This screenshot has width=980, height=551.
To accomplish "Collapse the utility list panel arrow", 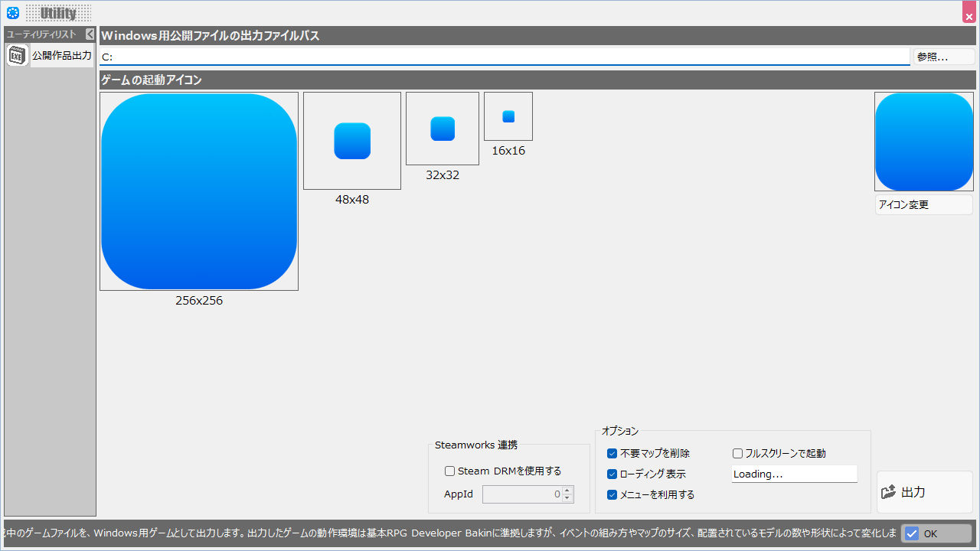I will coord(90,34).
